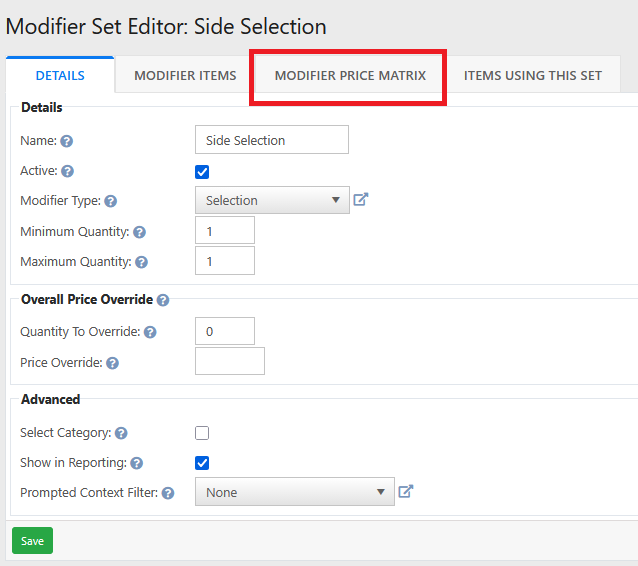Show help for Overall Price Override
Screen dimensions: 638x566
tap(163, 300)
